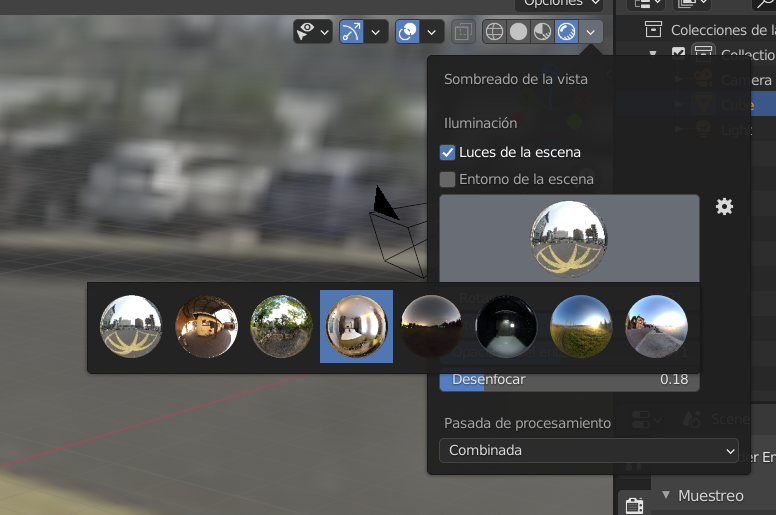Image resolution: width=776 pixels, height=515 pixels.
Task: Open the overlays options dropdown arrow
Action: pos(432,33)
